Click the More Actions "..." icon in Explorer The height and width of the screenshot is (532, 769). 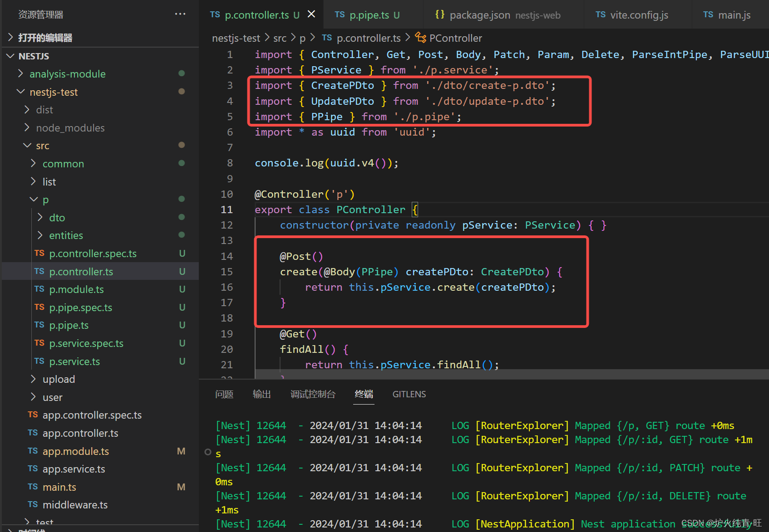coord(180,14)
